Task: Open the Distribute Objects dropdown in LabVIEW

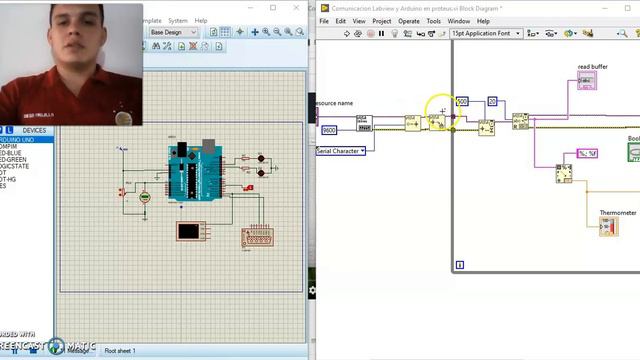Action: coord(551,33)
